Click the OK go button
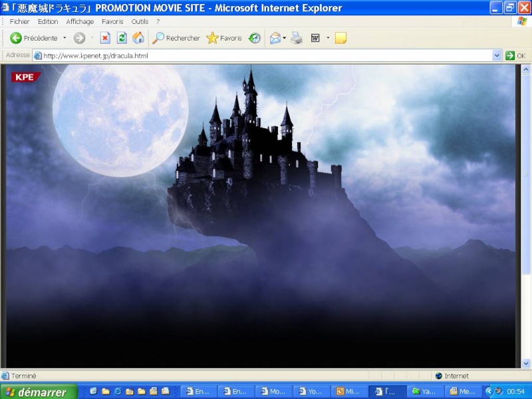This screenshot has width=532, height=399. pos(515,56)
